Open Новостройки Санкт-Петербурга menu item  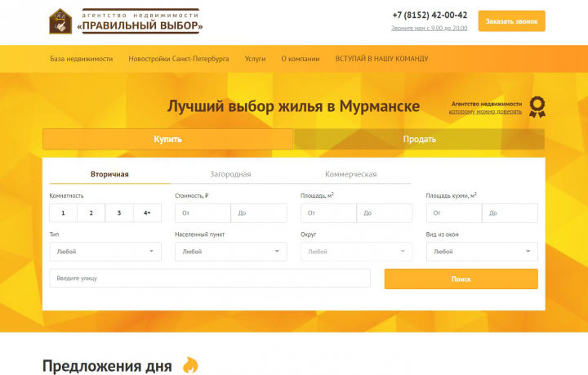pyautogui.click(x=179, y=59)
